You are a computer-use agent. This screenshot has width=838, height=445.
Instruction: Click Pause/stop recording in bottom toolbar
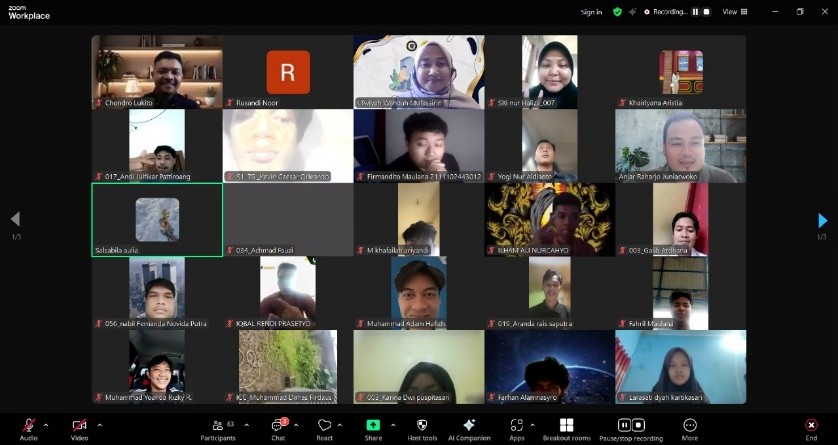point(631,429)
